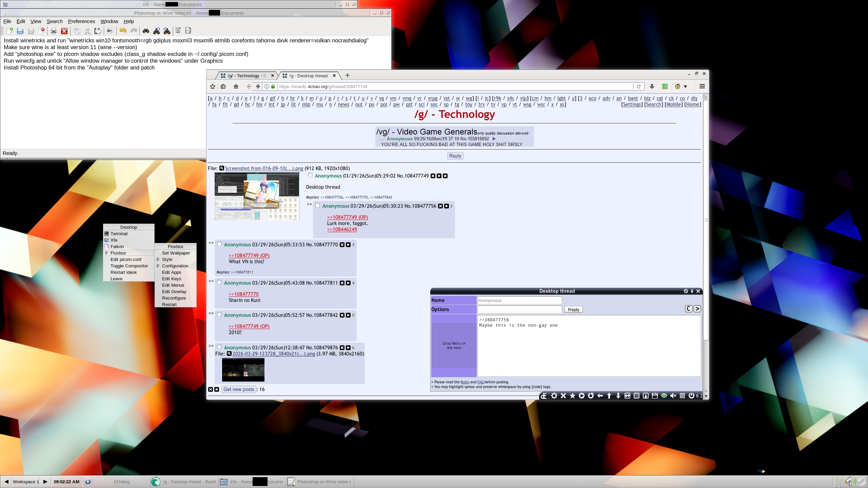Expand the Configuration submenu entry
Screen dimensions: 868x488
click(x=175, y=266)
